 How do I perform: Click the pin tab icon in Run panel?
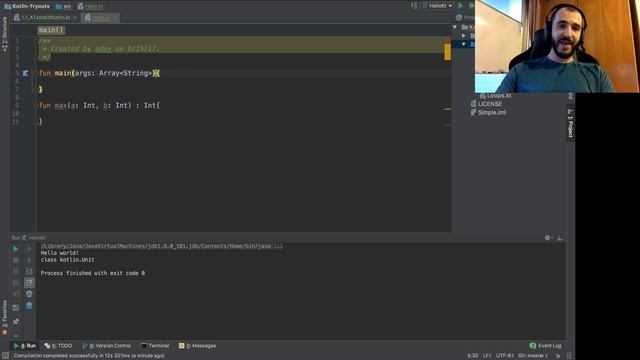16,322
